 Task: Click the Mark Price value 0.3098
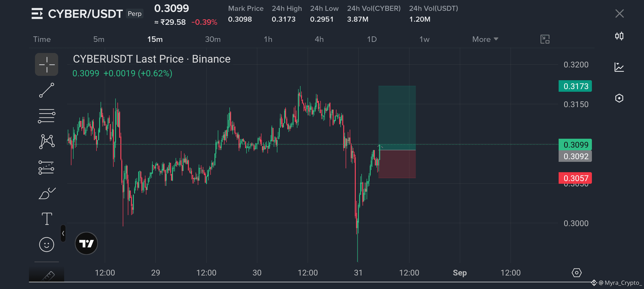tap(240, 19)
